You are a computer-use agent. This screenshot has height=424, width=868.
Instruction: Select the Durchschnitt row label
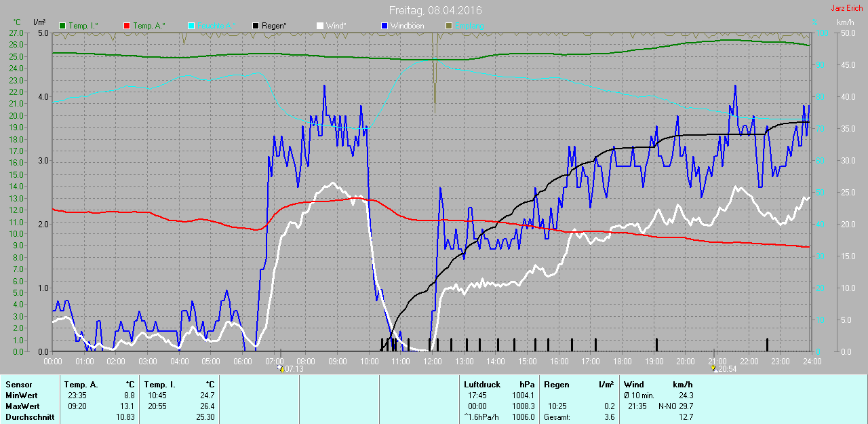coord(30,417)
